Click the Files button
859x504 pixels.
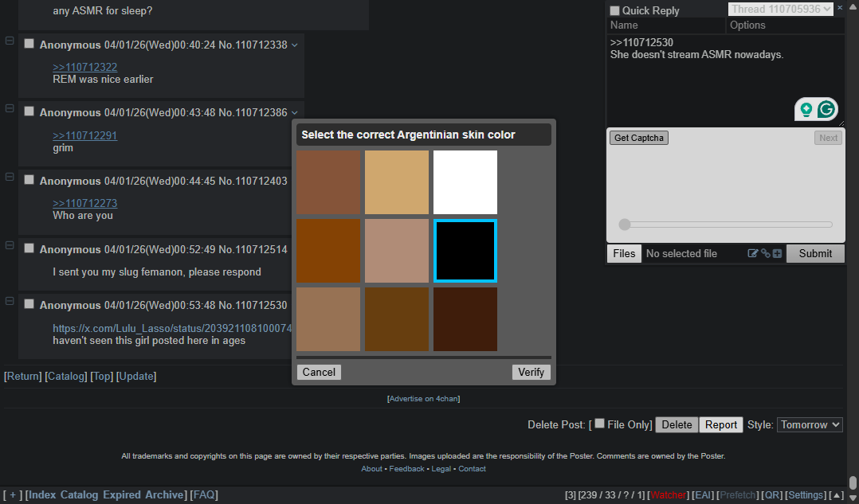(x=624, y=253)
